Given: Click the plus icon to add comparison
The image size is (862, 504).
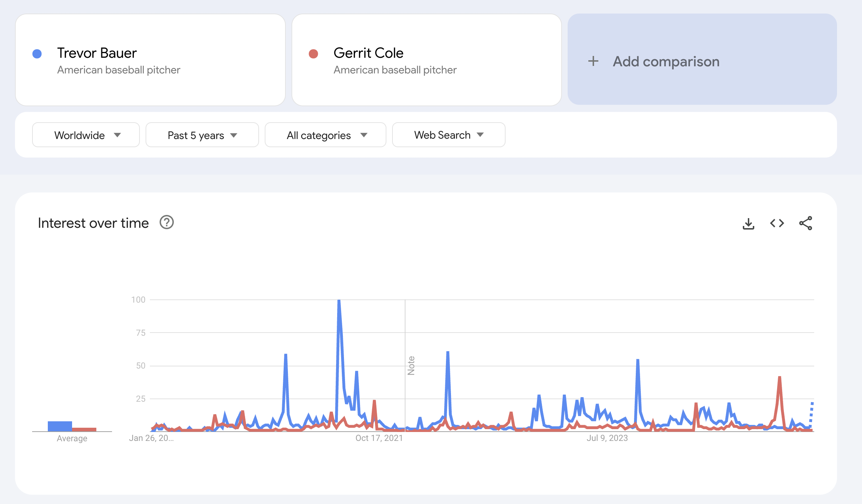Looking at the screenshot, I should click(593, 61).
